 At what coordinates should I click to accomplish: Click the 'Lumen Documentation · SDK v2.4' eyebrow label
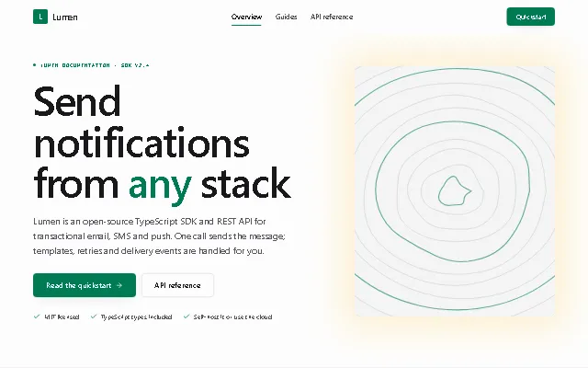pos(95,65)
